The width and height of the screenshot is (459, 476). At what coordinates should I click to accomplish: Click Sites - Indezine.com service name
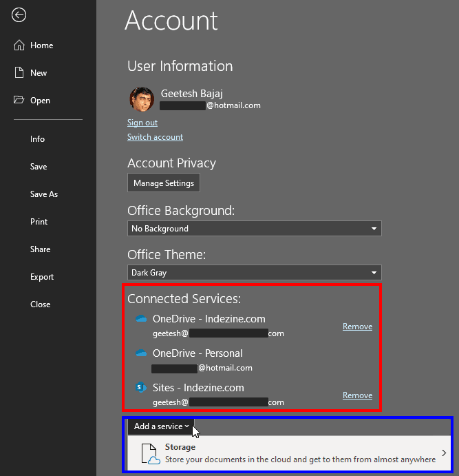[x=198, y=388]
